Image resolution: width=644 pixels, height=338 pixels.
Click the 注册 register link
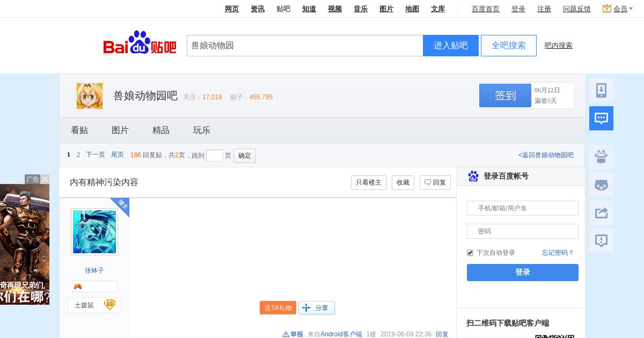click(x=544, y=9)
